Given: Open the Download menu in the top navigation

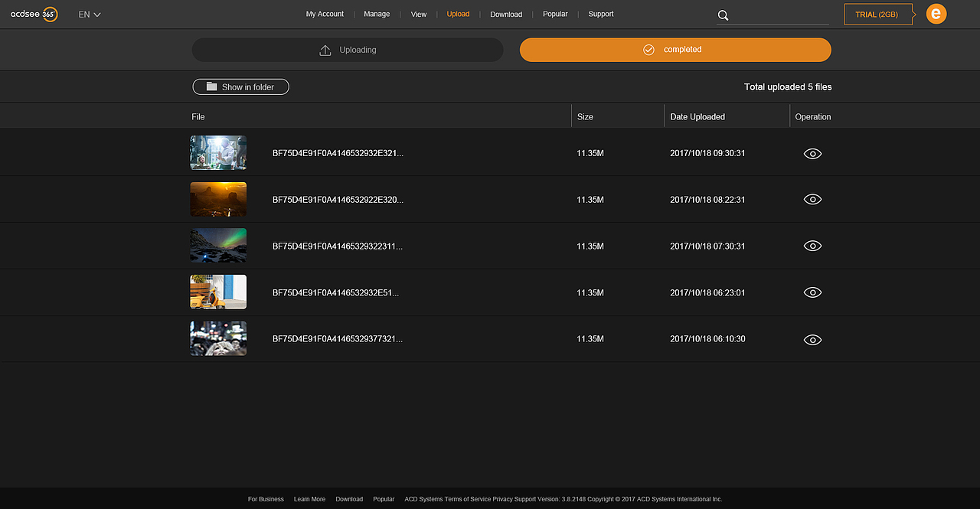Looking at the screenshot, I should point(506,15).
